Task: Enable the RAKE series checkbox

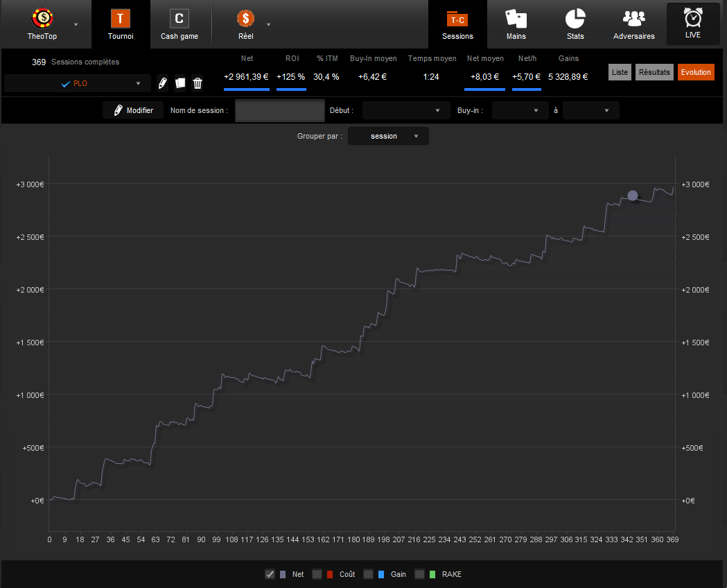Action: [x=419, y=574]
